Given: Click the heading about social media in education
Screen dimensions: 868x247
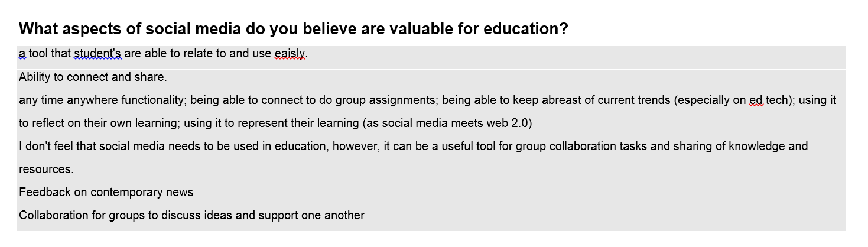Looking at the screenshot, I should pyautogui.click(x=293, y=29).
